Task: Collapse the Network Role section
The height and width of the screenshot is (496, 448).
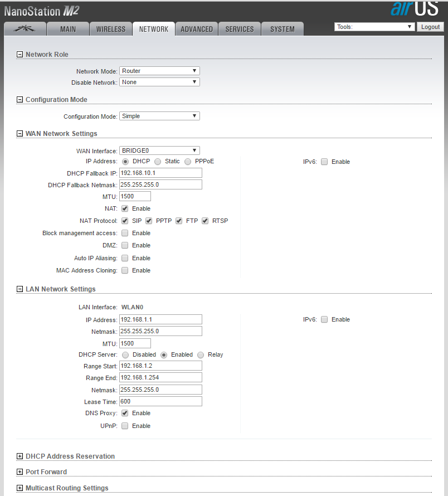Action: (x=20, y=55)
